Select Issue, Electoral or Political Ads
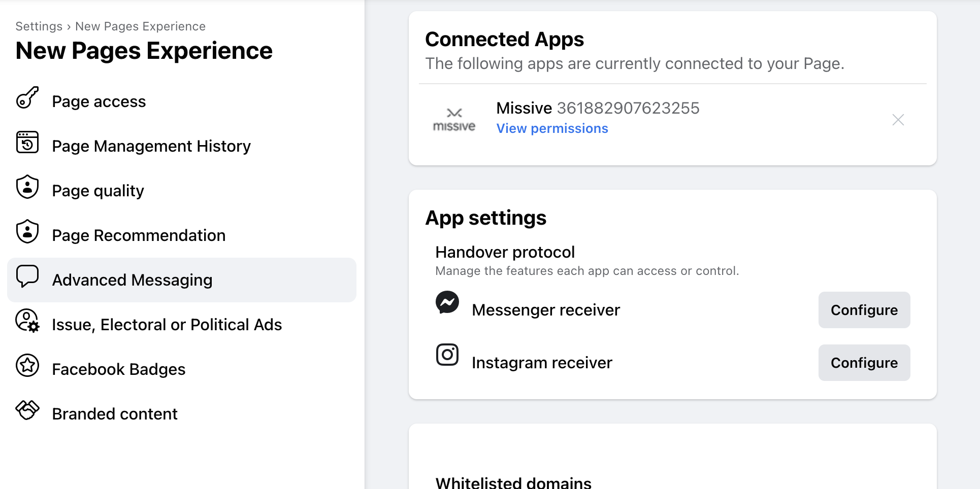Screen dimensions: 980x489 [167, 325]
